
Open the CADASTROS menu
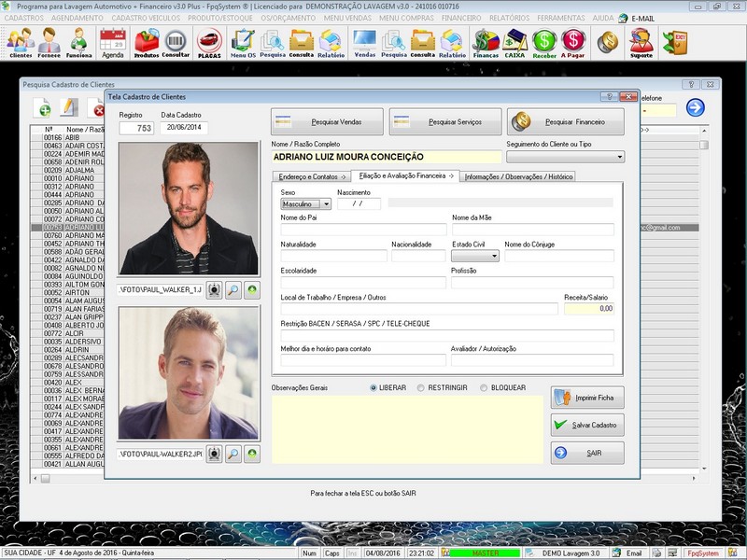24,18
